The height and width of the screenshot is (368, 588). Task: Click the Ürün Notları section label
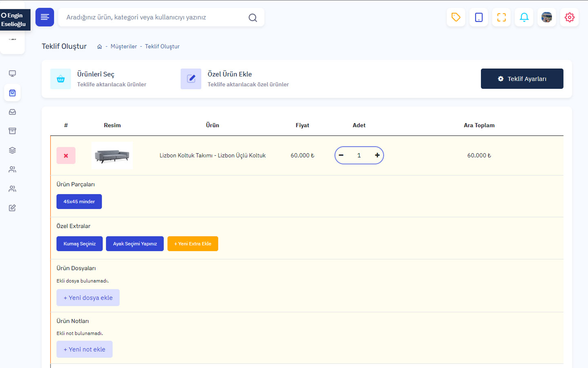[x=73, y=321]
